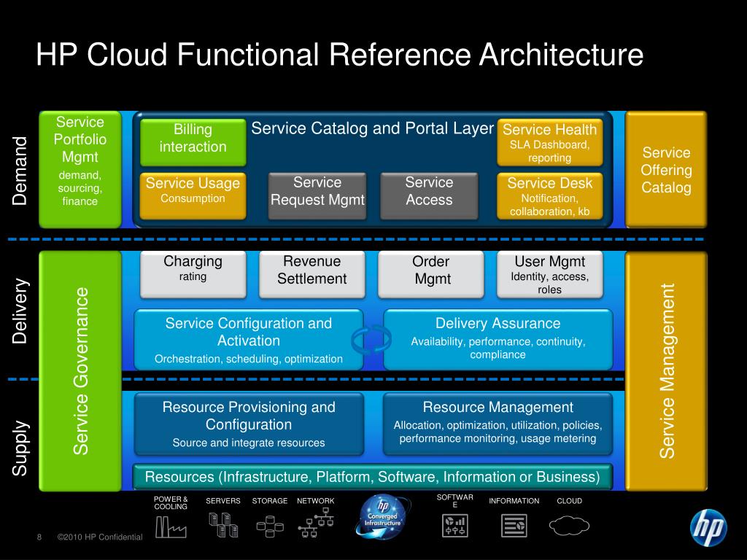Select the Service Health box

tap(550, 142)
